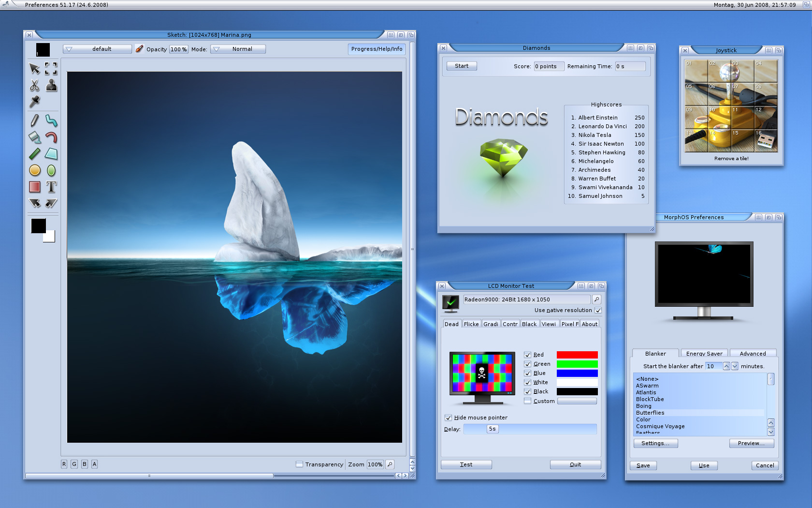Select the Text tool in Sketch

(x=51, y=187)
